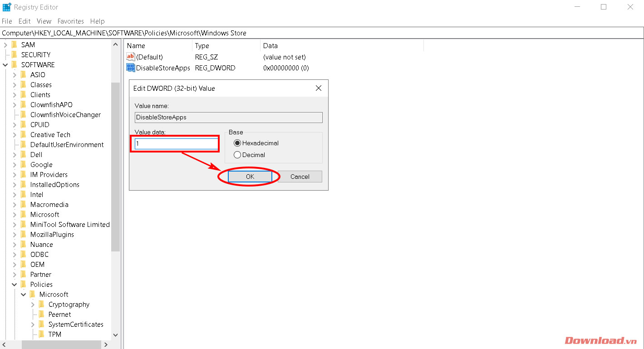This screenshot has width=644, height=349.
Task: Expand the Intel key
Action: 15,195
